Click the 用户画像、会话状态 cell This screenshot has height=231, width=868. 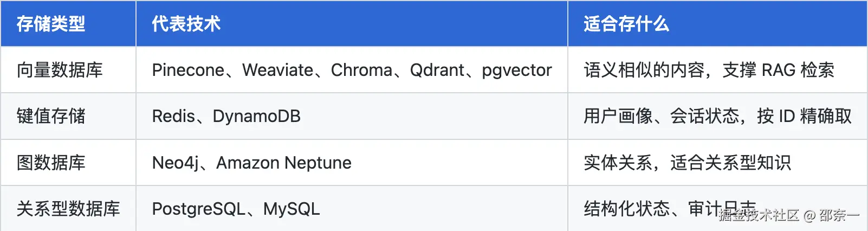[x=717, y=116]
